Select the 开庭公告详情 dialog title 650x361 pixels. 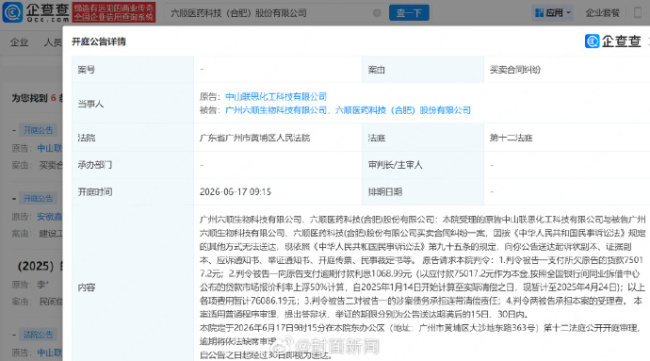coord(99,41)
